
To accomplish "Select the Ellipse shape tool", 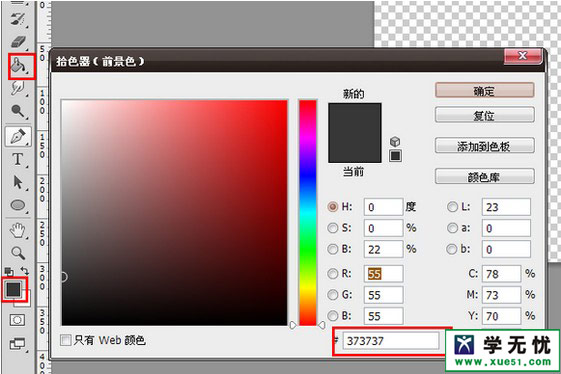I will click(18, 205).
